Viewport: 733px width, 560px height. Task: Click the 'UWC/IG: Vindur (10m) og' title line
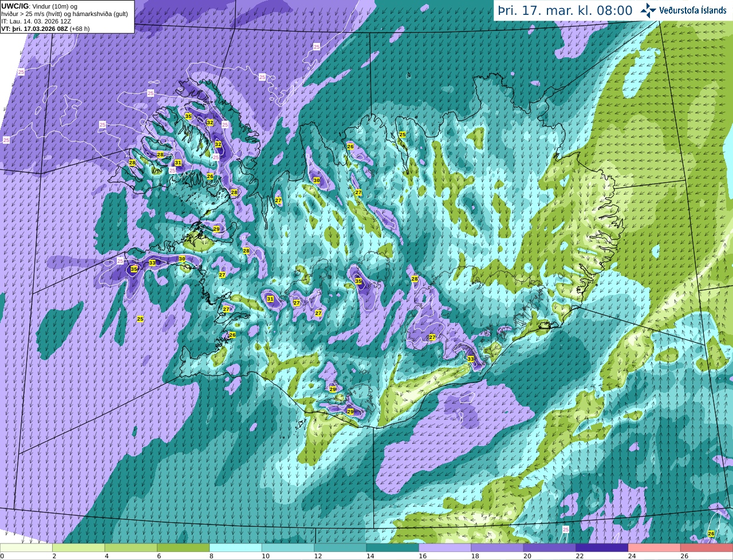coord(39,6)
